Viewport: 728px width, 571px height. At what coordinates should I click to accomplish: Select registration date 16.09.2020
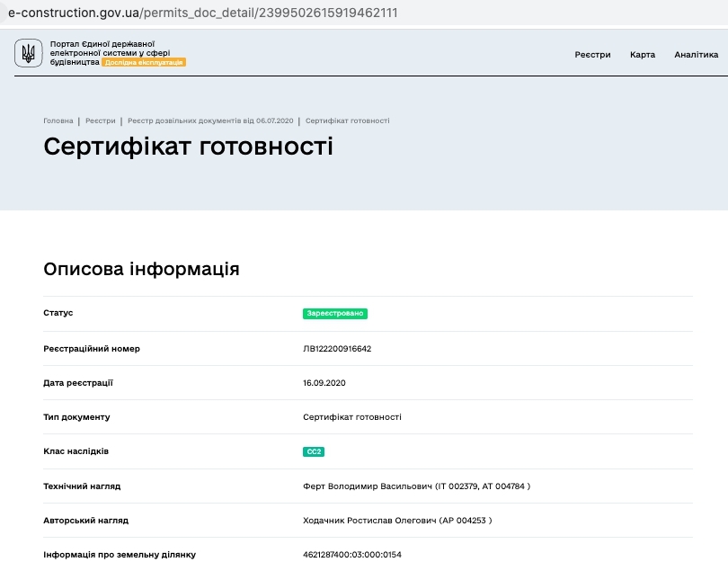click(x=324, y=383)
